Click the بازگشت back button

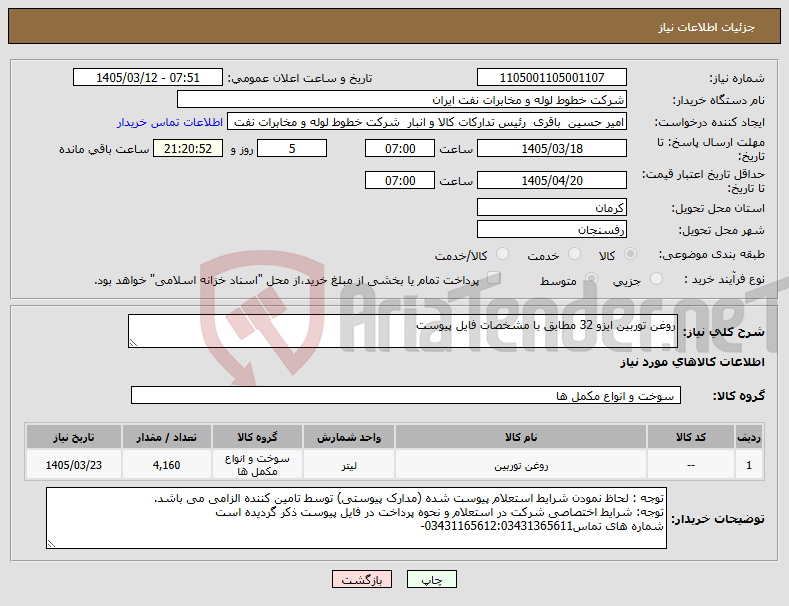click(362, 580)
